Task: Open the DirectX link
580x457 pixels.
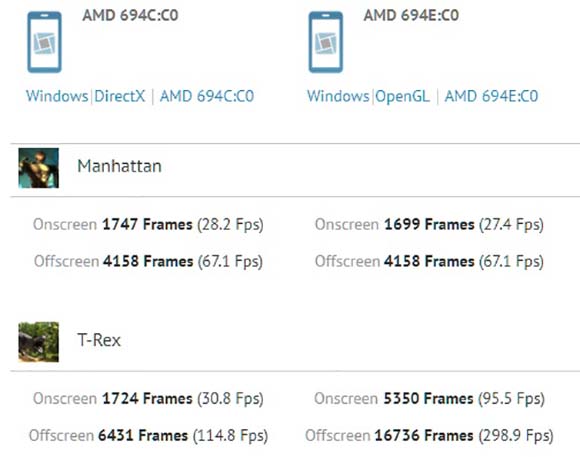Action: point(119,96)
